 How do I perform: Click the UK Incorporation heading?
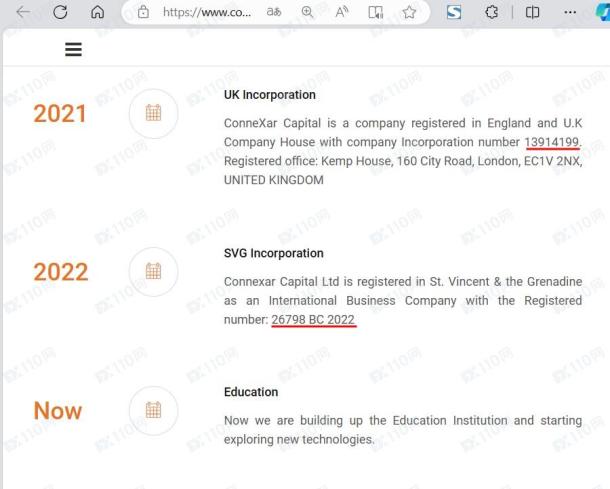pyautogui.click(x=270, y=95)
